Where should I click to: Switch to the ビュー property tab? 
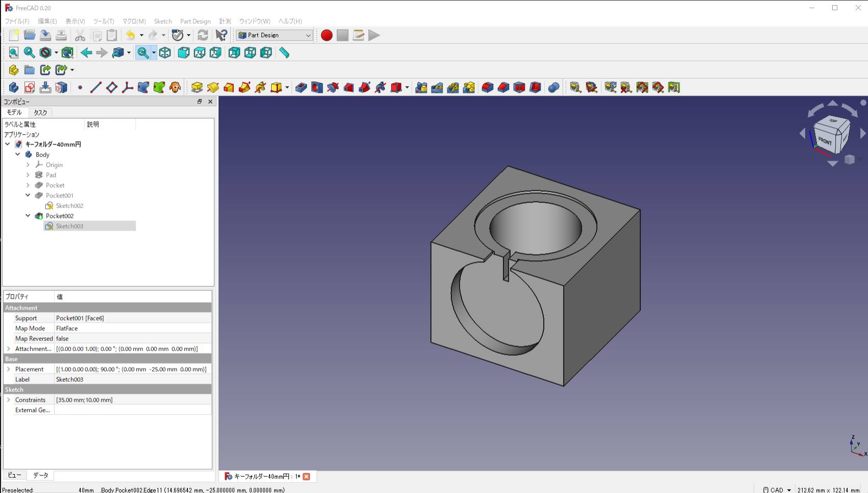(14, 475)
